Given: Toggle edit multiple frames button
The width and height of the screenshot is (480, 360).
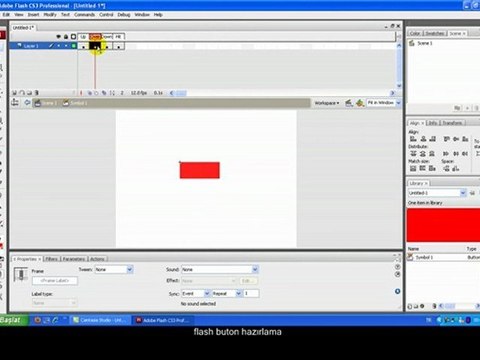Looking at the screenshot, I should click(104, 93).
